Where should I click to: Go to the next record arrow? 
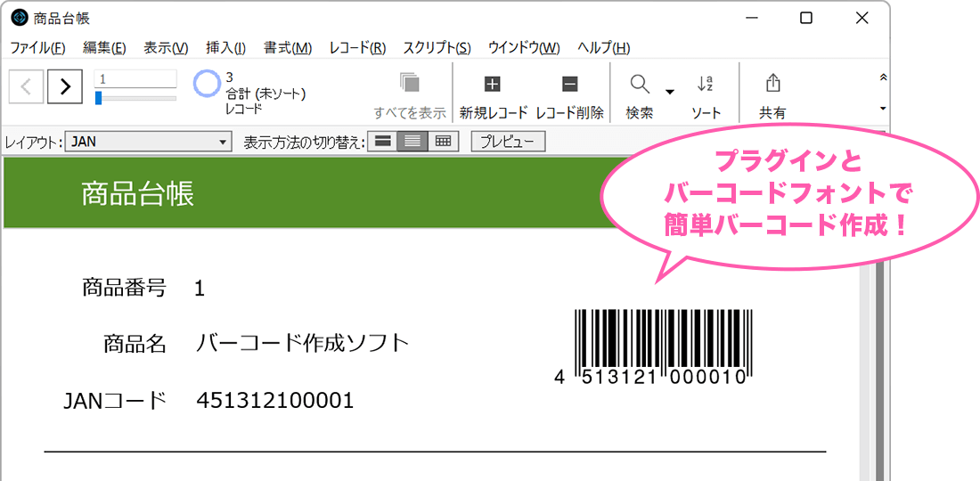coord(65,86)
